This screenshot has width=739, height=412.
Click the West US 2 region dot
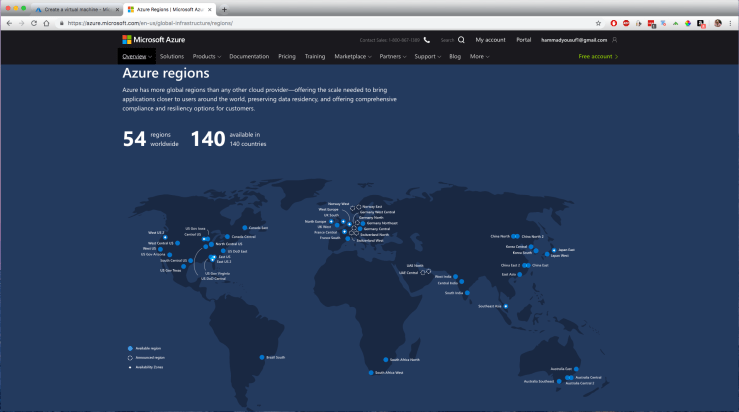coord(165,238)
